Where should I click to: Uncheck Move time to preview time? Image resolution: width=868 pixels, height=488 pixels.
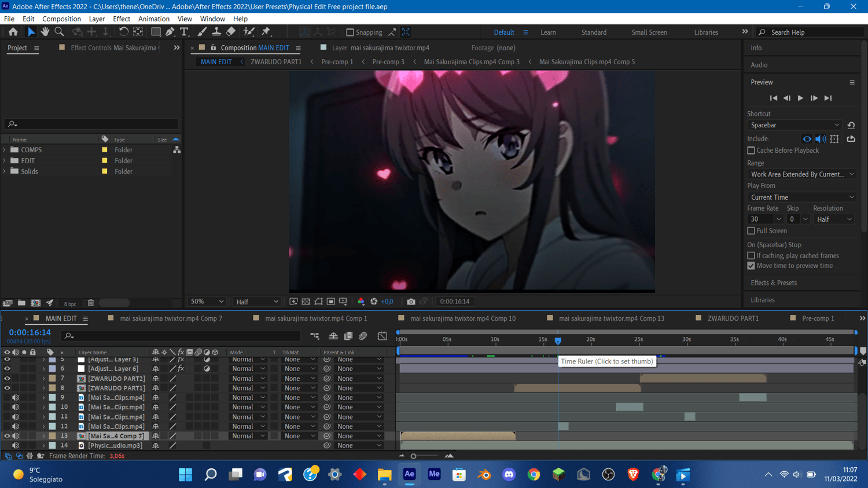751,266
